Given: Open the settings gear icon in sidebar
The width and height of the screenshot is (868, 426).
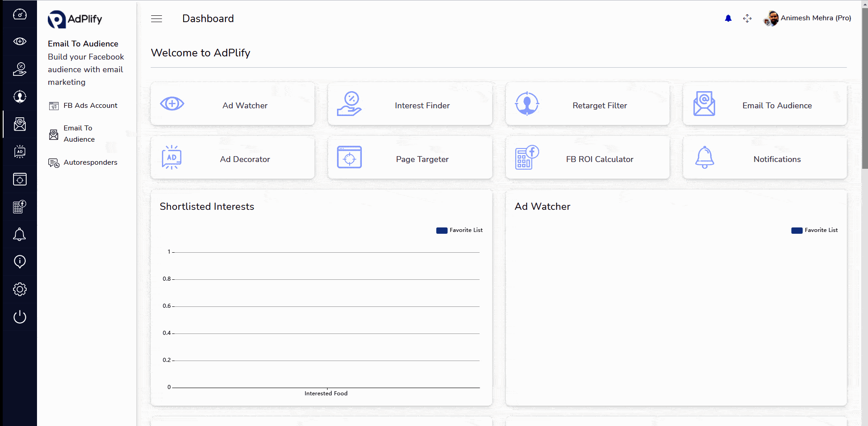Looking at the screenshot, I should click(x=19, y=289).
